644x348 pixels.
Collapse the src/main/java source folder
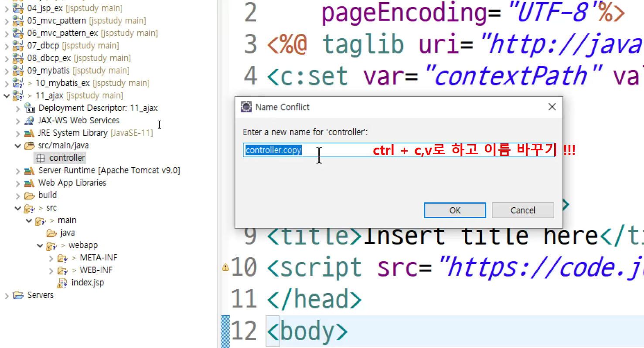coord(18,145)
